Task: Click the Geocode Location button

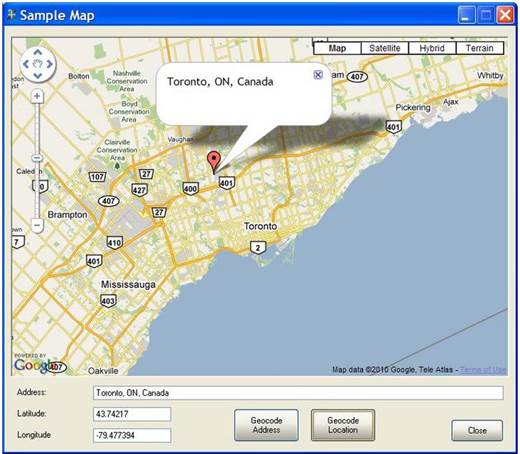Action: click(343, 425)
